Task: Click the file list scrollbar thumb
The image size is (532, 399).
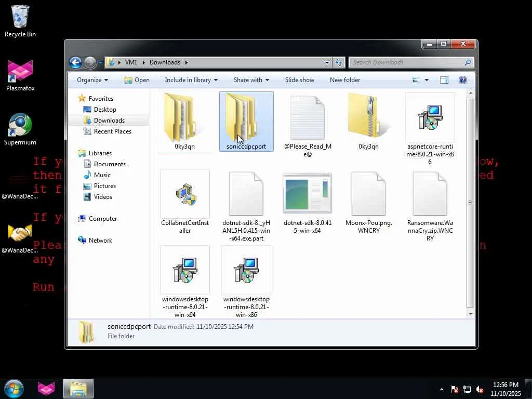Action: 470,203
